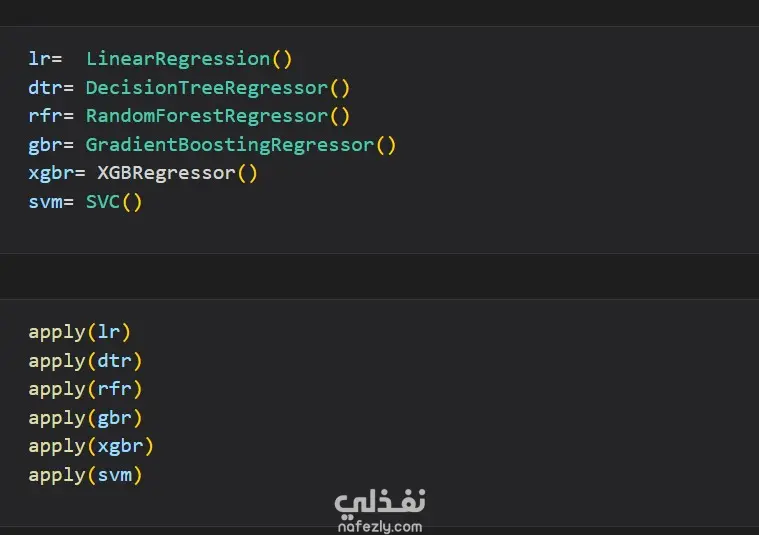The height and width of the screenshot is (535, 759).
Task: Click the Nafezly Arabic logo watermark
Action: tap(379, 502)
